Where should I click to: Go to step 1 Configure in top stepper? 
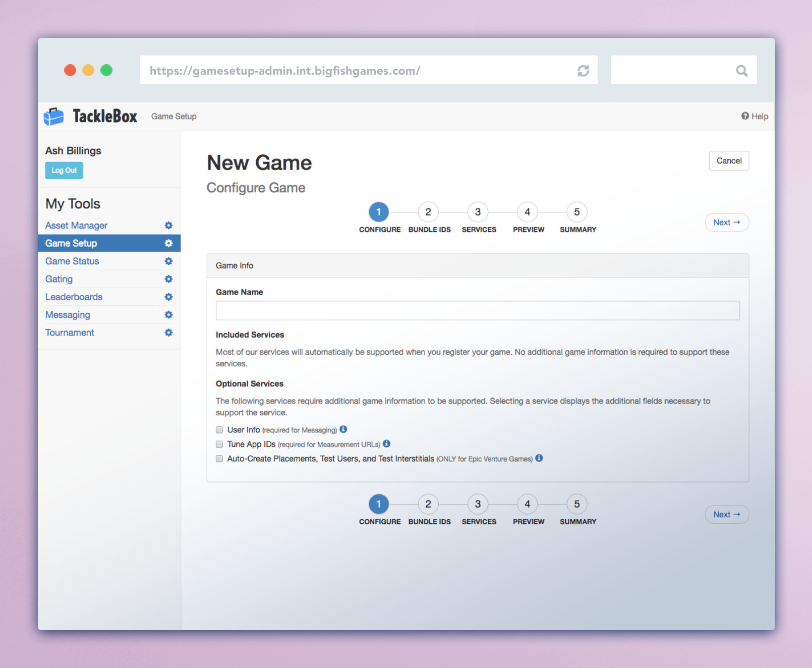(x=379, y=212)
